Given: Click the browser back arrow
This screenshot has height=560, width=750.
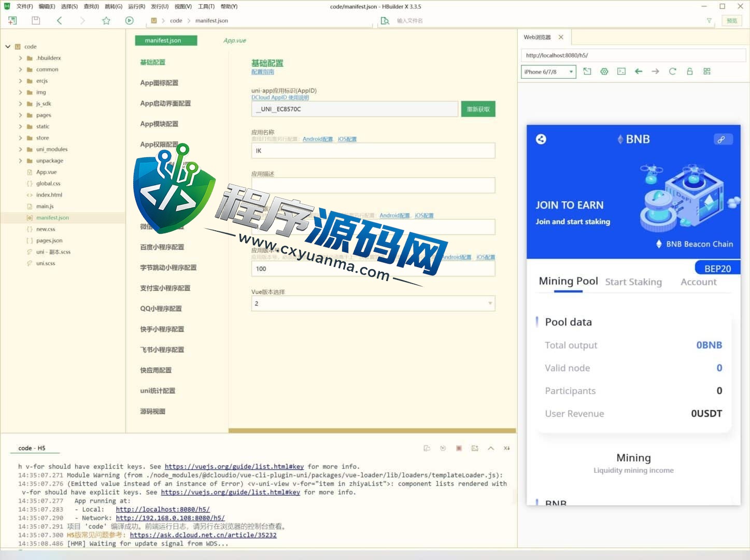Looking at the screenshot, I should click(x=639, y=72).
